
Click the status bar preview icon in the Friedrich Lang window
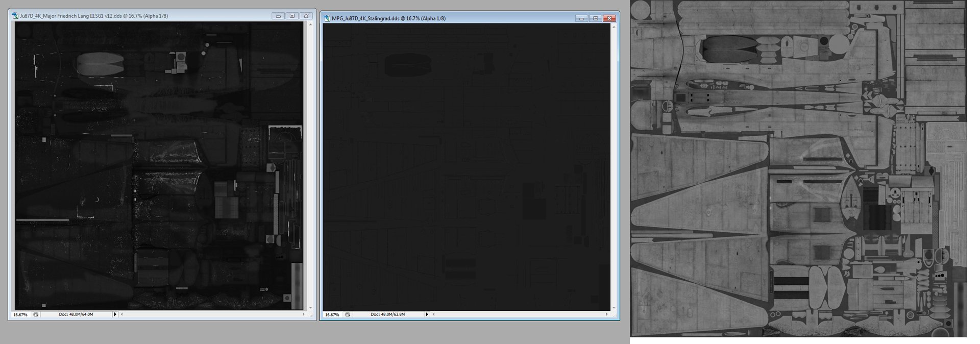[x=36, y=314]
